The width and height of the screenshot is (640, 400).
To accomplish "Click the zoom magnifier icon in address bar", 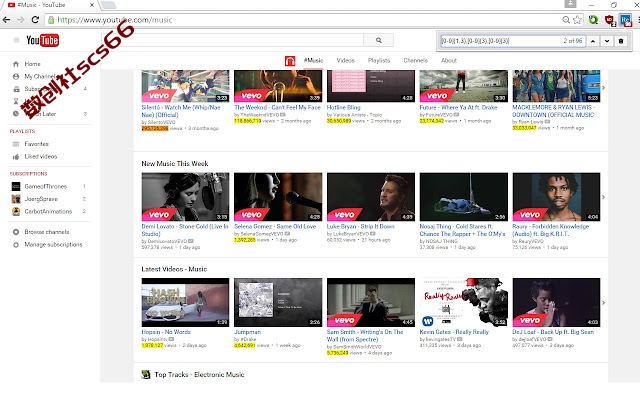I will 566,20.
